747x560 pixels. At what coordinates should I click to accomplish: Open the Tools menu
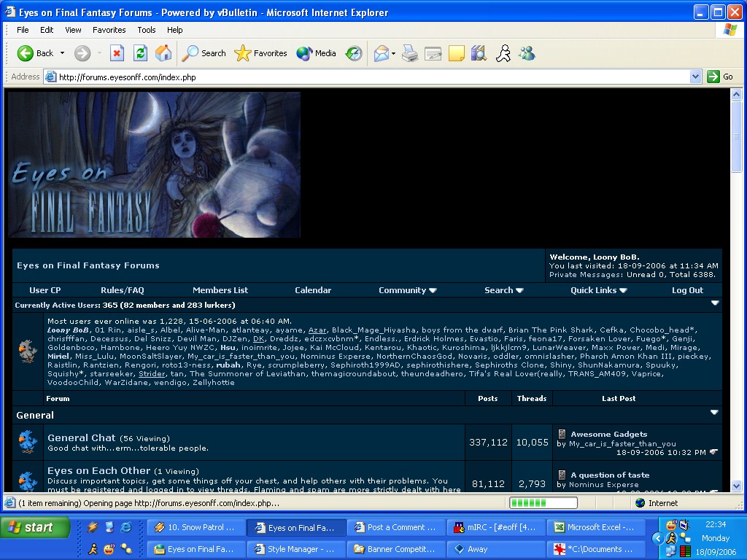pyautogui.click(x=147, y=30)
